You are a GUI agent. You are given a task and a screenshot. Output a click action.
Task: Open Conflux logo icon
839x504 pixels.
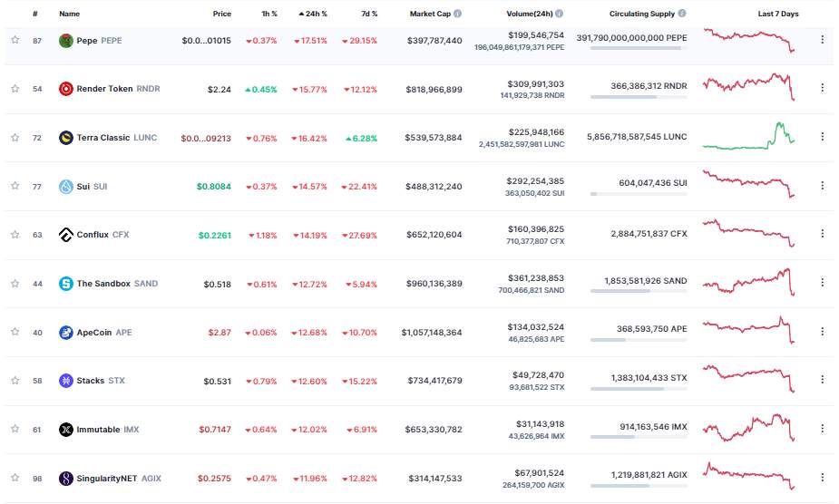pos(66,235)
